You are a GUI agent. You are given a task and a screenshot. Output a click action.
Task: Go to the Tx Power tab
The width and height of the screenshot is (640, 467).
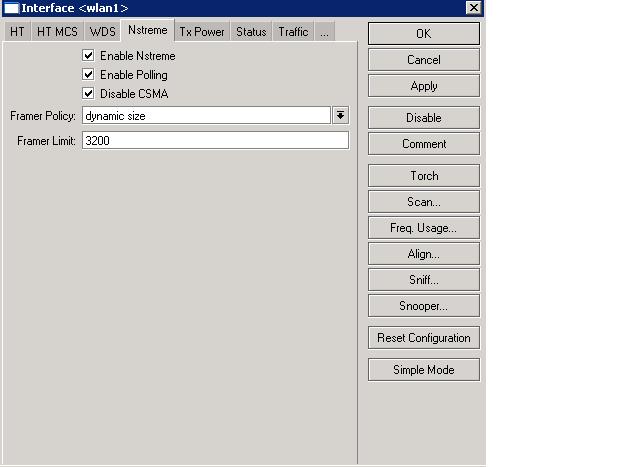(202, 32)
